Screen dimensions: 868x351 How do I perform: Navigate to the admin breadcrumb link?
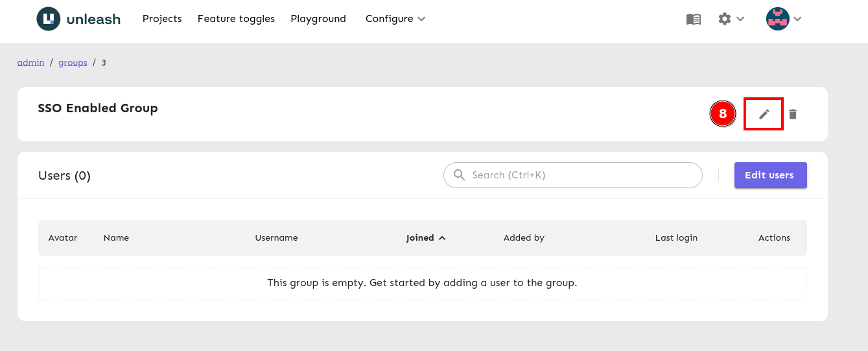click(30, 62)
